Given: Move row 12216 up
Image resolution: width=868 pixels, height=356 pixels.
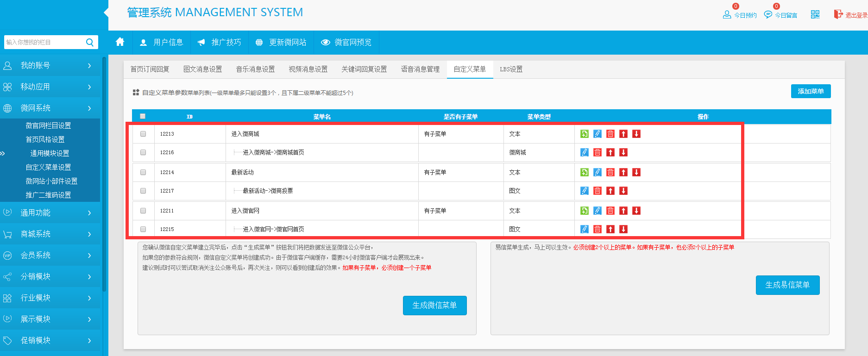Looking at the screenshot, I should click(610, 152).
